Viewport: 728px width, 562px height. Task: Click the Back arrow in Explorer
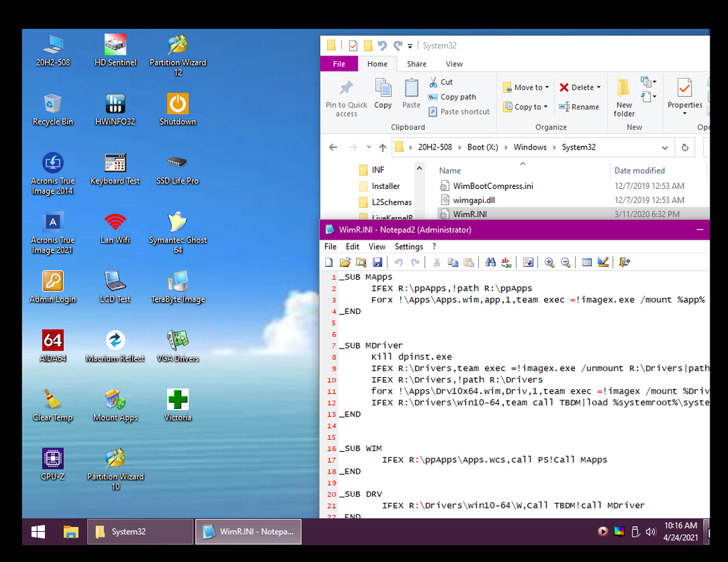tap(333, 148)
